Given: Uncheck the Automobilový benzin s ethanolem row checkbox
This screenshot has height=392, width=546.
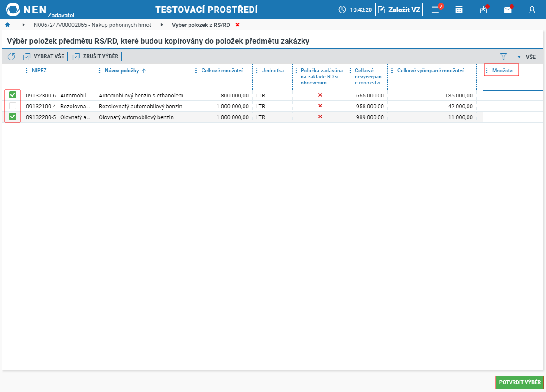Looking at the screenshot, I should 13,95.
